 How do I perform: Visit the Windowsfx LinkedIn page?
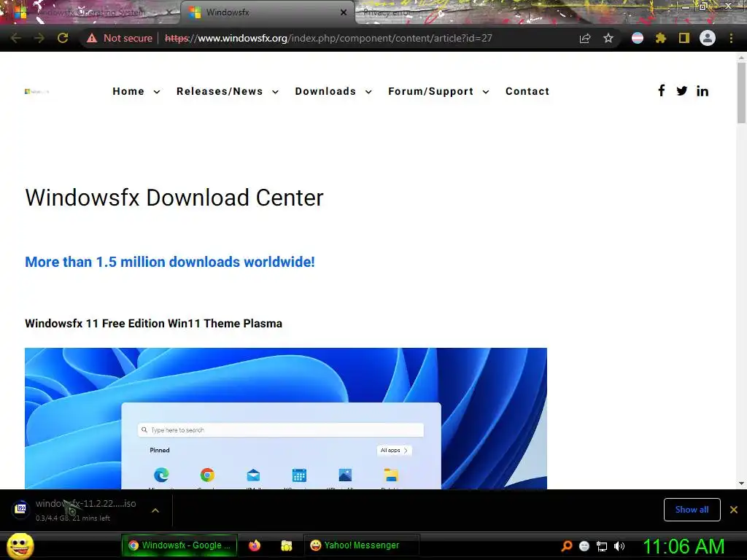point(703,91)
